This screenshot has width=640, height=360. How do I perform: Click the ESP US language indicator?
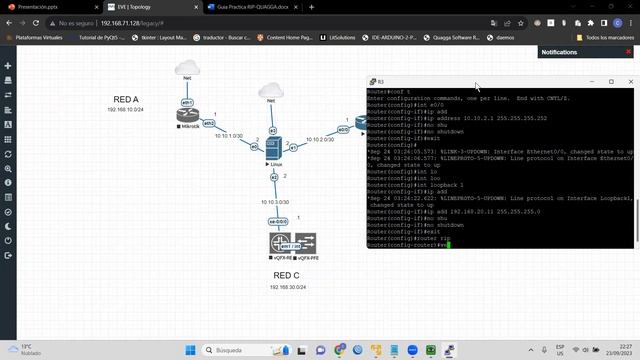(x=560, y=350)
